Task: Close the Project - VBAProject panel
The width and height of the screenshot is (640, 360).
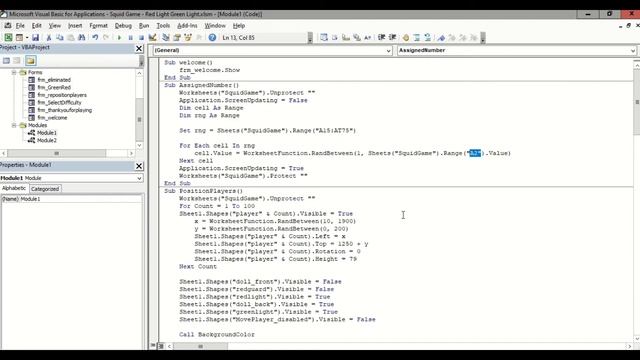Action: (x=139, y=49)
